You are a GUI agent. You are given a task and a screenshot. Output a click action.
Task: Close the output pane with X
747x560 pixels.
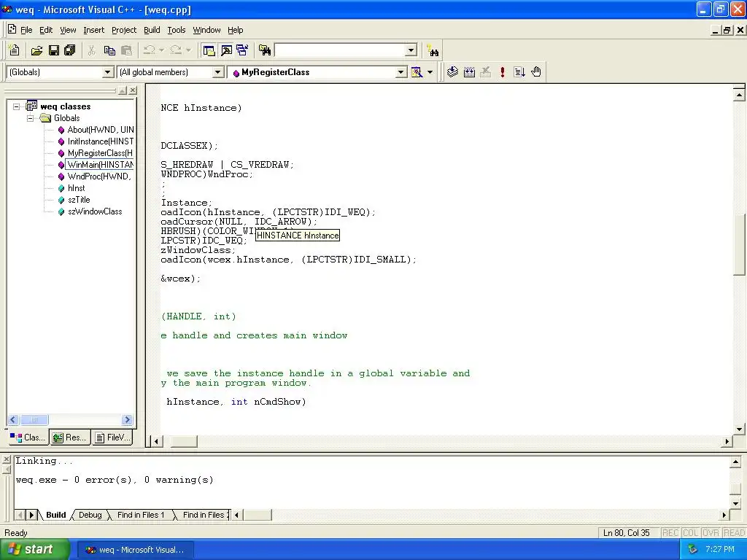6,459
